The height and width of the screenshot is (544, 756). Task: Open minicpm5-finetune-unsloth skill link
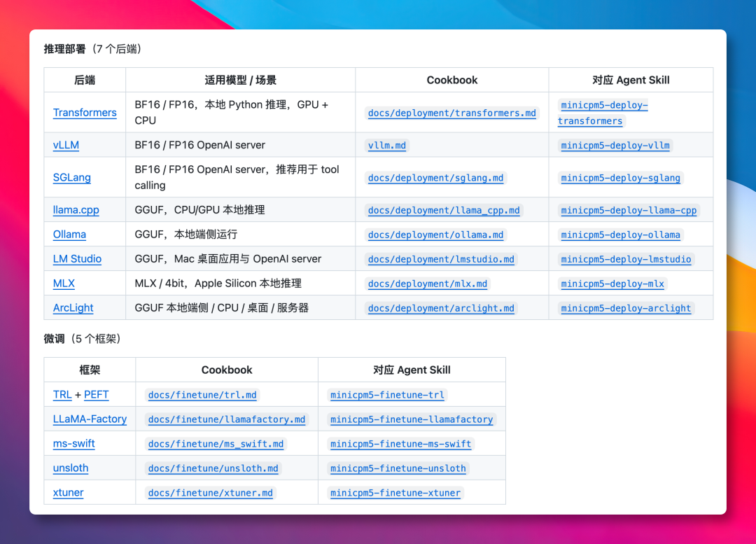click(398, 469)
